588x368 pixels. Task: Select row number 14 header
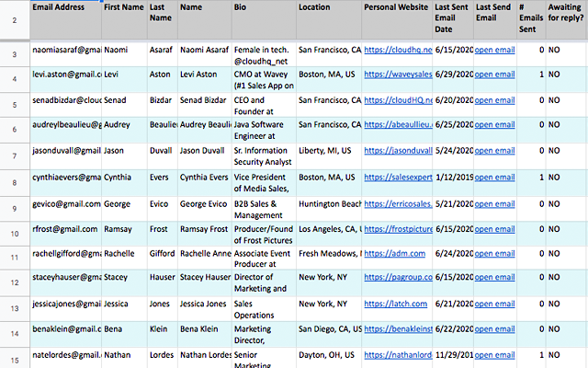[15, 334]
